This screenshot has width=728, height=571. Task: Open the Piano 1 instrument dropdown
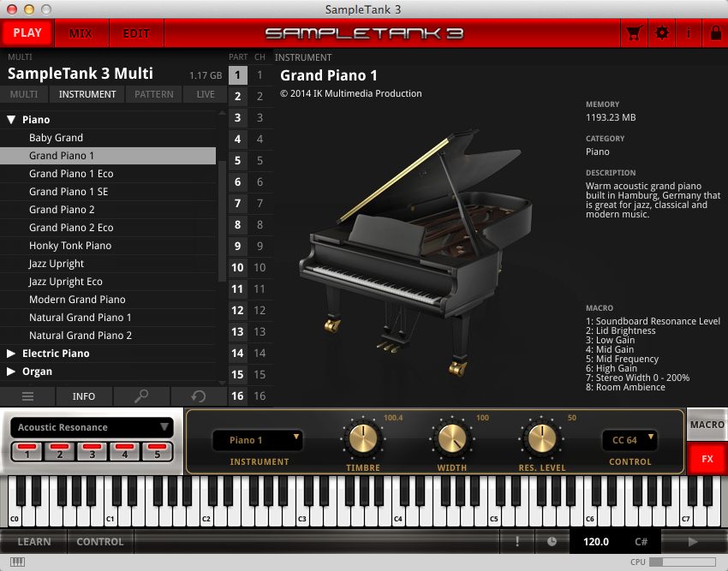[258, 440]
